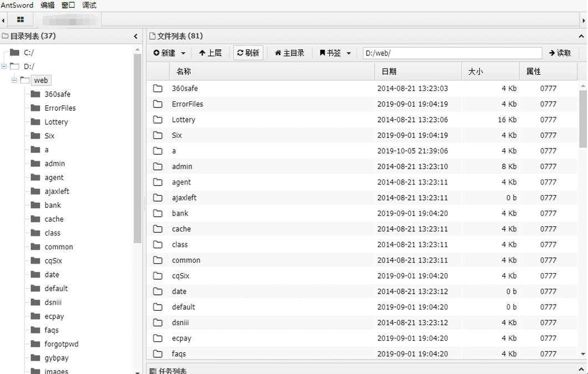This screenshot has height=374, width=588.
Task: Go to home directory 主目录
Action: (289, 53)
